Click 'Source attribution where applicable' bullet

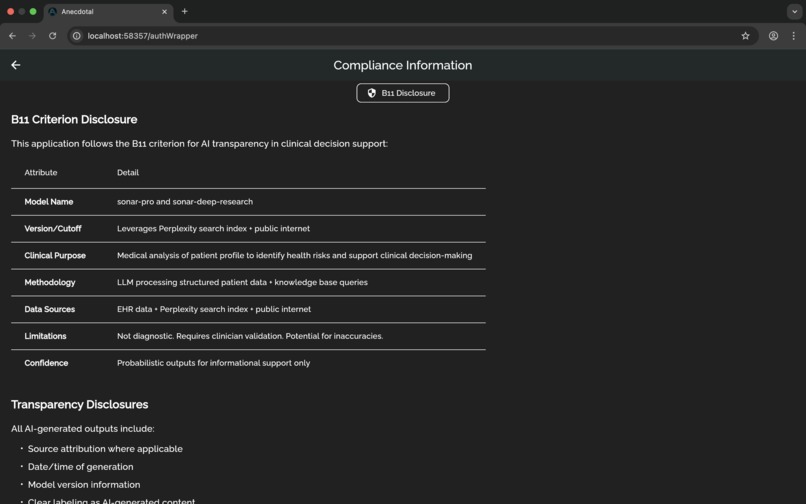[x=105, y=449]
